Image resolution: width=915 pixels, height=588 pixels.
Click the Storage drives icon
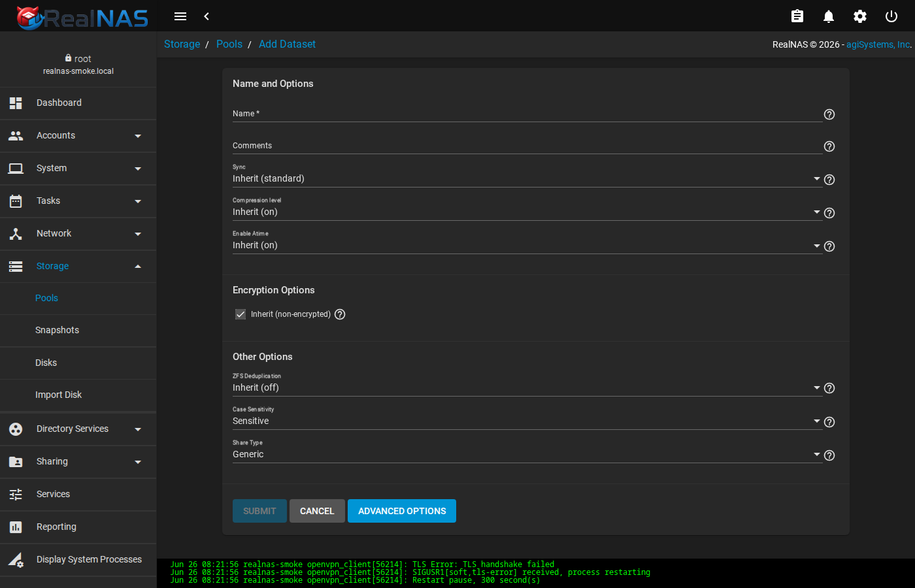pos(16,266)
